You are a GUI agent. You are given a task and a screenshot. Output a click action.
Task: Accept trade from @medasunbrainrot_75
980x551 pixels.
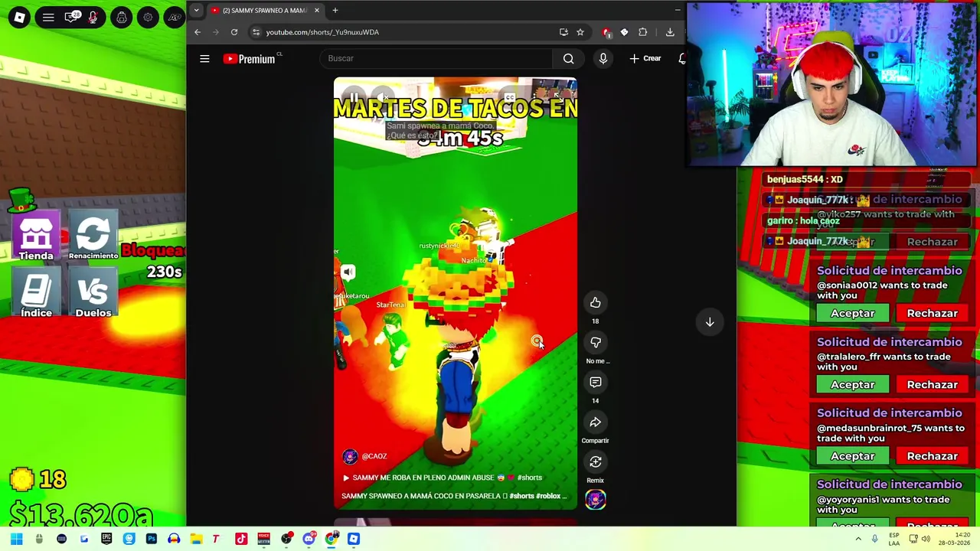point(852,456)
